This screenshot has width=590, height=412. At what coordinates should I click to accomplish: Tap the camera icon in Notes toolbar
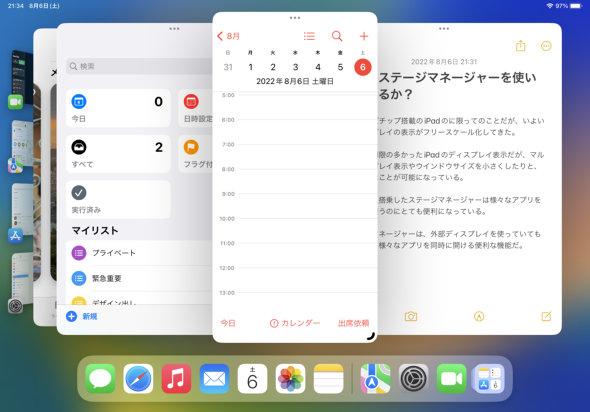[411, 316]
